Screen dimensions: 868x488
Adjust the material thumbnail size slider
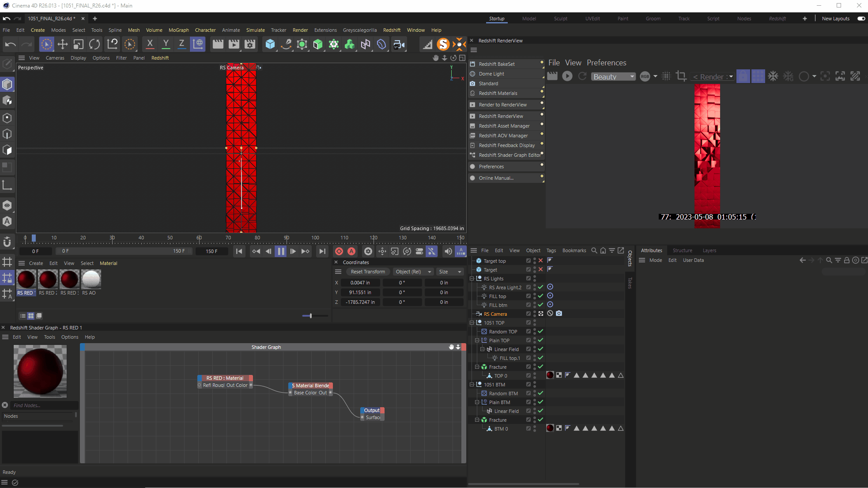pyautogui.click(x=311, y=316)
